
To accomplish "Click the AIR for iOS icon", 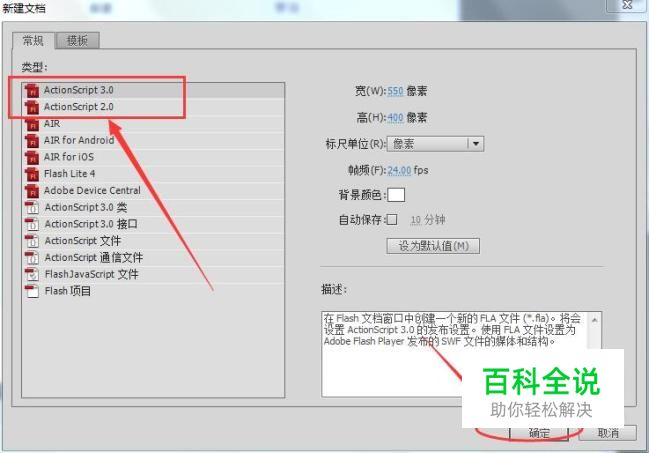I will tap(32, 157).
